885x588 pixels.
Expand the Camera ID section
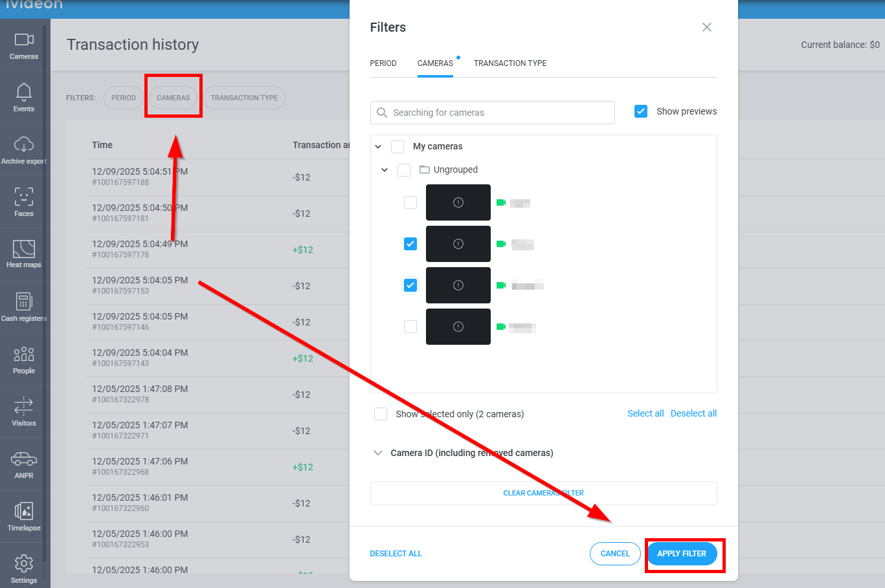[378, 453]
